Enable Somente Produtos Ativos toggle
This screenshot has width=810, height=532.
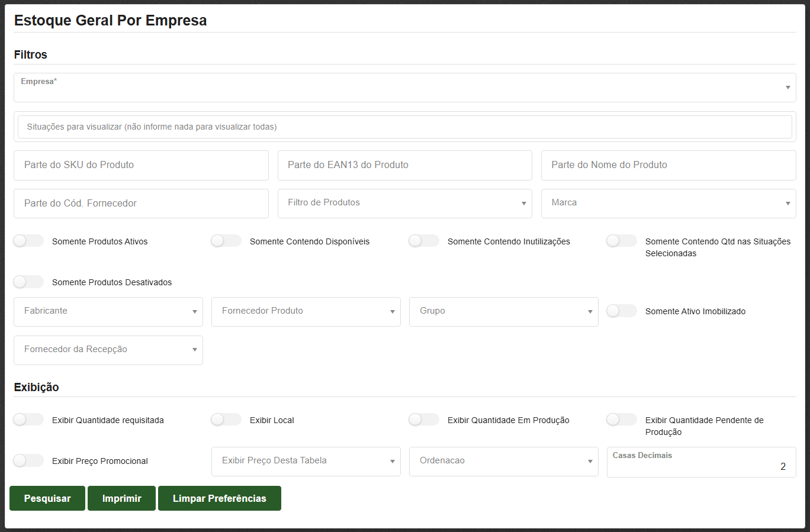coord(28,241)
